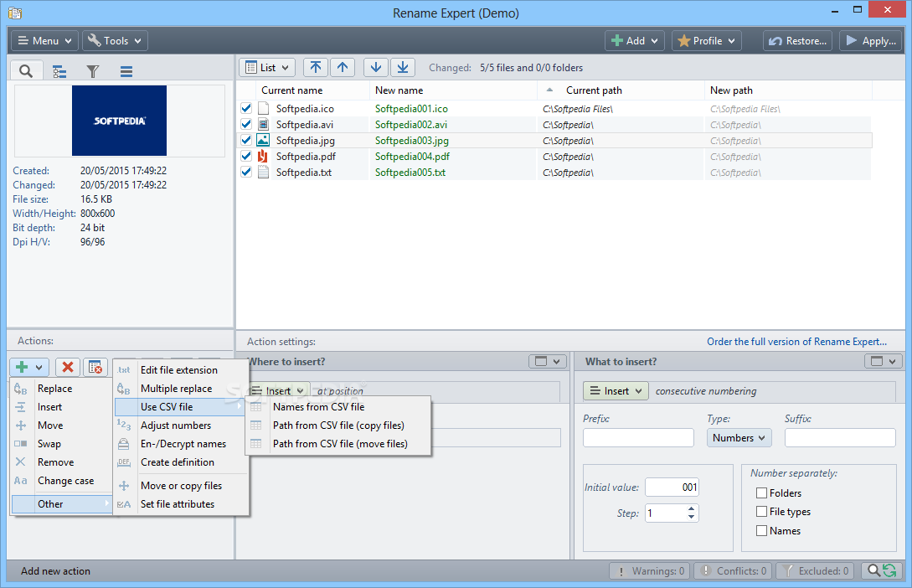This screenshot has height=588, width=912.
Task: Increase the Step value with up arrow
Action: pos(691,509)
